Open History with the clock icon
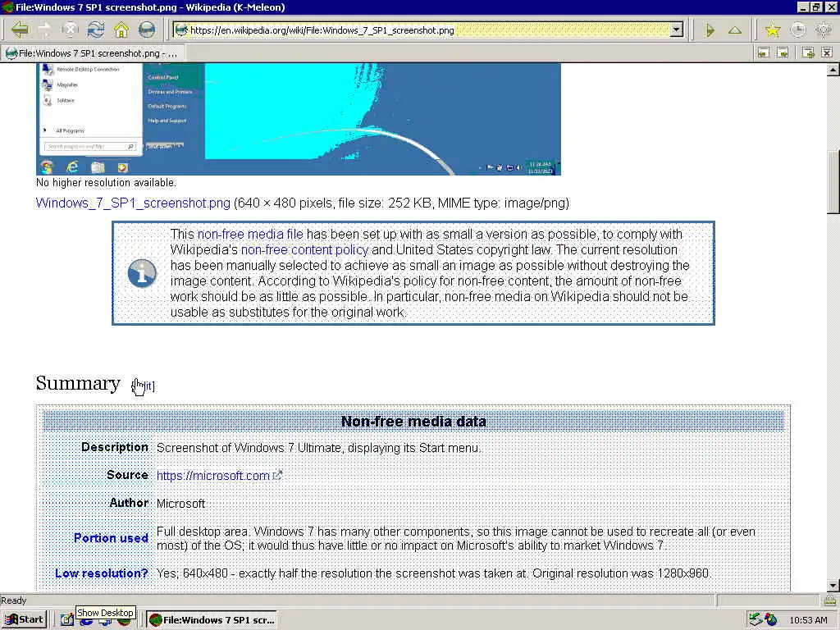The height and width of the screenshot is (630, 840). pos(797,30)
